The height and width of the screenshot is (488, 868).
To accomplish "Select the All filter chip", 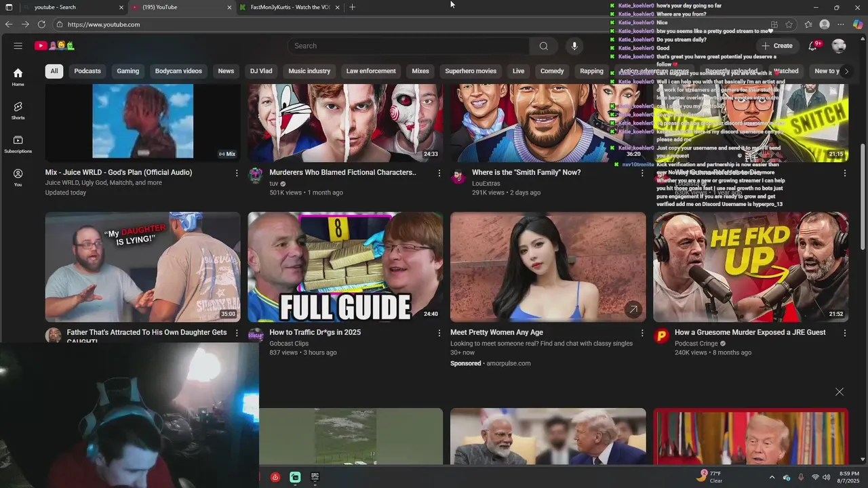I will [x=54, y=71].
